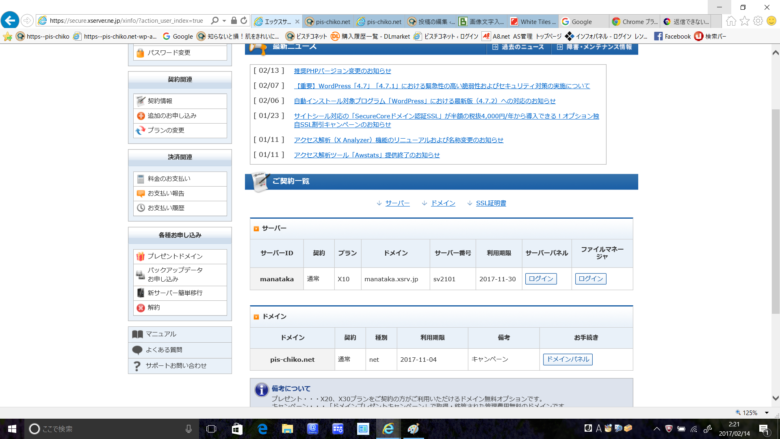Open the アクセス解析ツール Awstats 提供終了 news link
Screen dimensions: 780x439
pyautogui.click(x=367, y=155)
